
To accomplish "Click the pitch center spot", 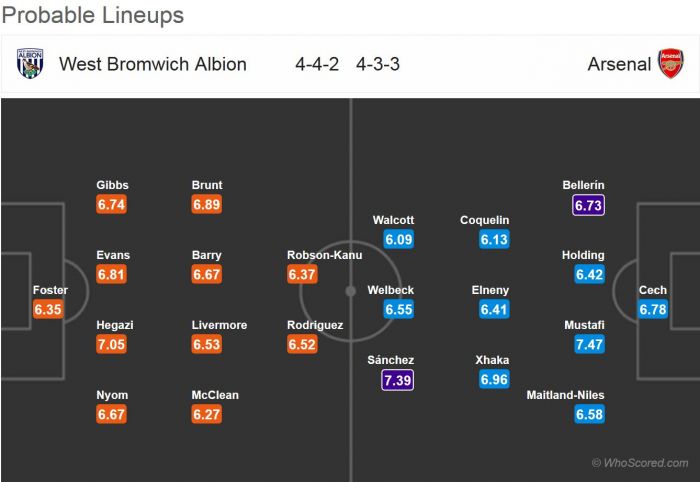I will [350, 291].
